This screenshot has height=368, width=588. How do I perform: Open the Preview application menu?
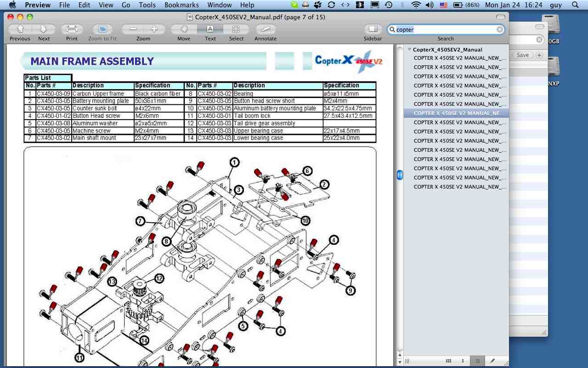38,5
